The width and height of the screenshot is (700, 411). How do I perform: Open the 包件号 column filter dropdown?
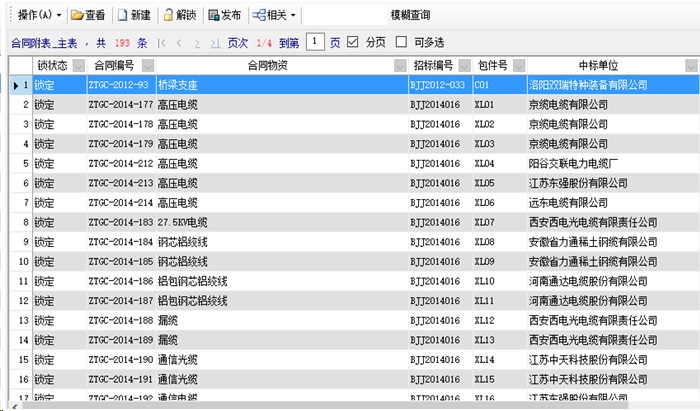click(518, 66)
